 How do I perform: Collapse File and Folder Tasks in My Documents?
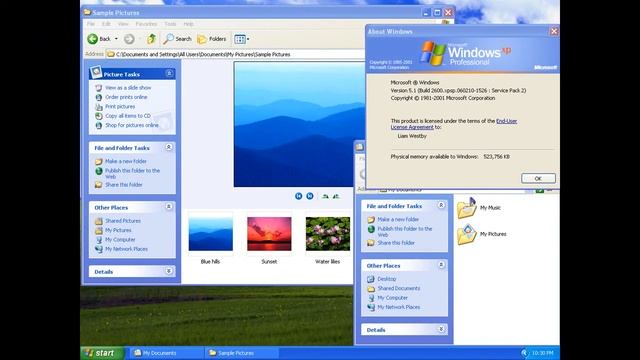click(x=441, y=205)
